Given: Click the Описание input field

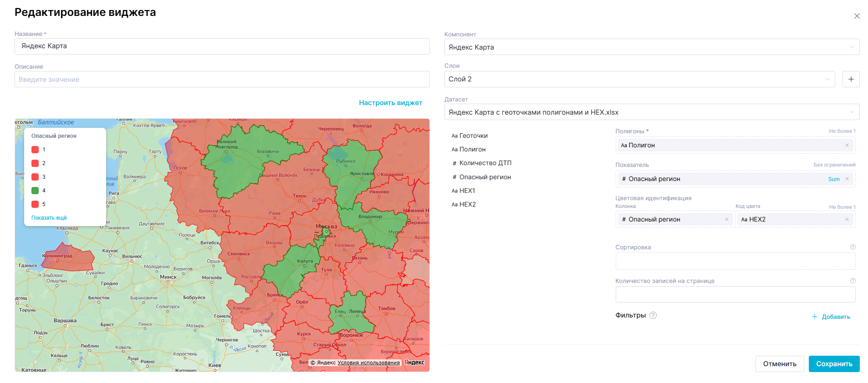Looking at the screenshot, I should 222,80.
